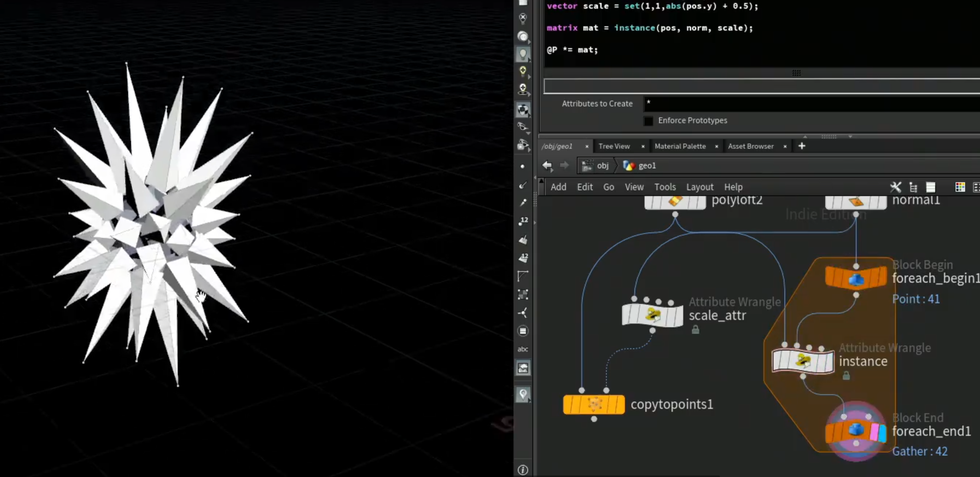Click the normal lighting lightbulb icon
Screen dimensions: 980x477
coord(523,54)
